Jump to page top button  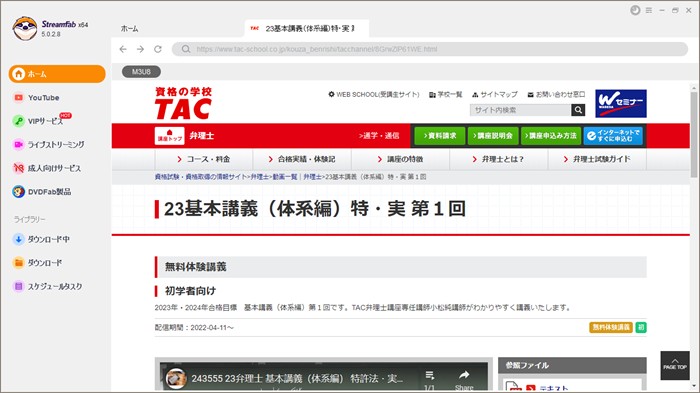[675, 365]
